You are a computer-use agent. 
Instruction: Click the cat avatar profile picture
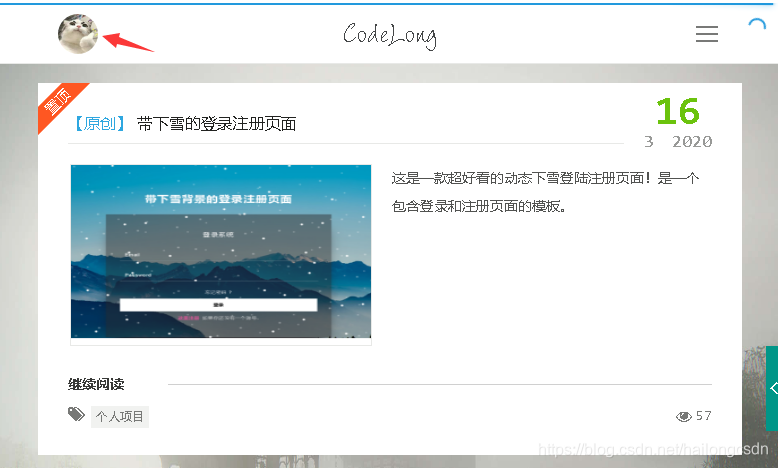click(77, 34)
